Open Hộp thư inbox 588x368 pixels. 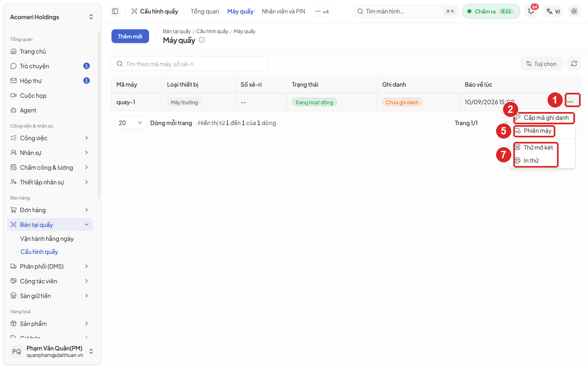50,81
